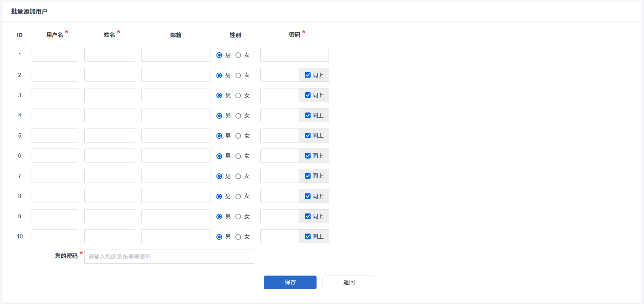Select 女 radio option in row 9
This screenshot has width=644, height=304.
238,217
